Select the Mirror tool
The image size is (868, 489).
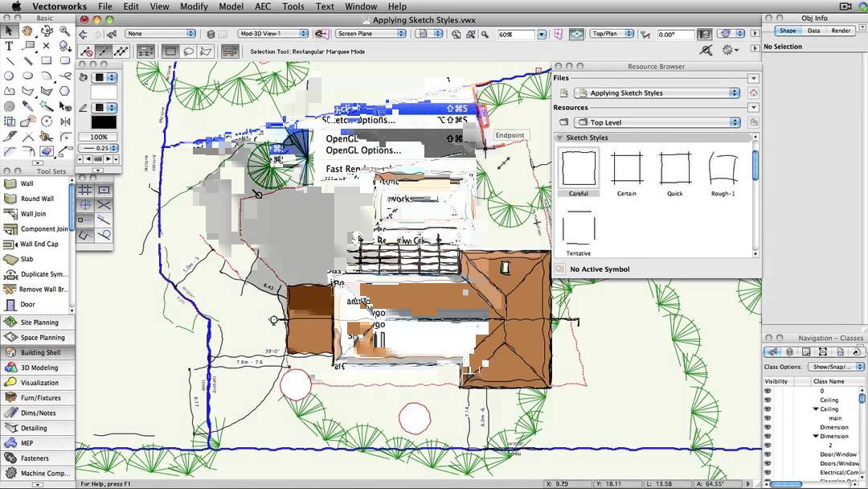(x=65, y=121)
